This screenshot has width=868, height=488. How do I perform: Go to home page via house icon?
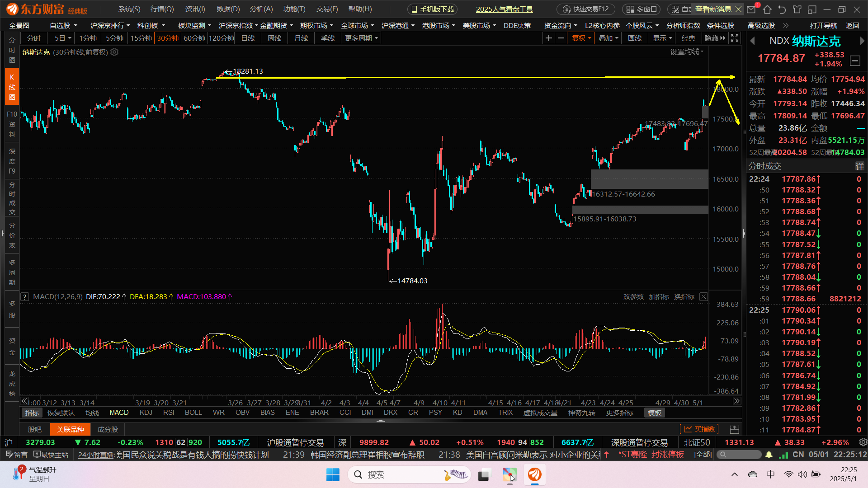767,9
